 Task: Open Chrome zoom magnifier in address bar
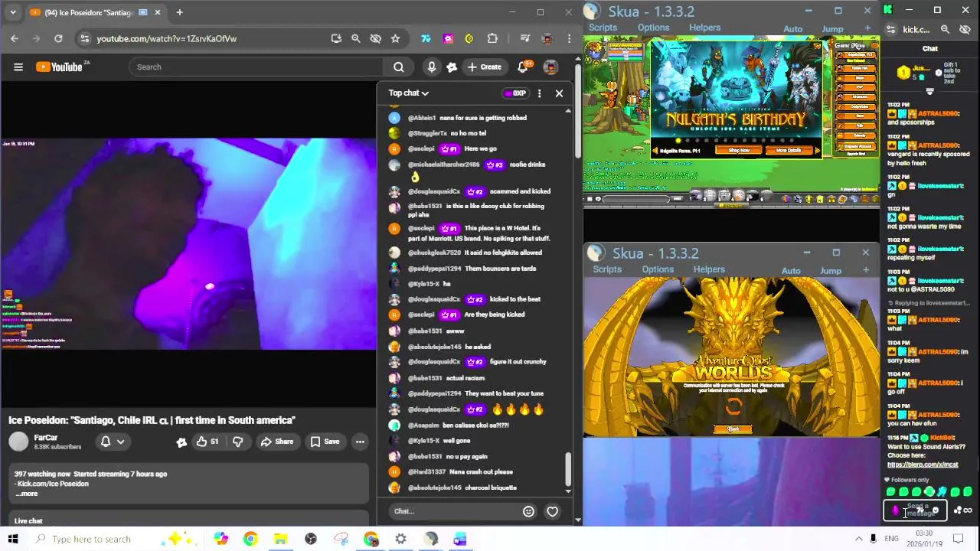355,38
